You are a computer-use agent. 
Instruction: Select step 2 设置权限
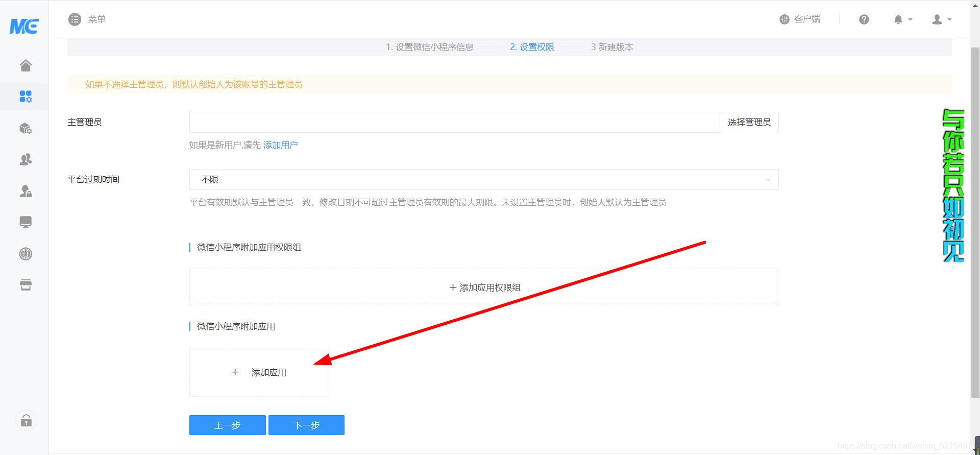pos(532,47)
